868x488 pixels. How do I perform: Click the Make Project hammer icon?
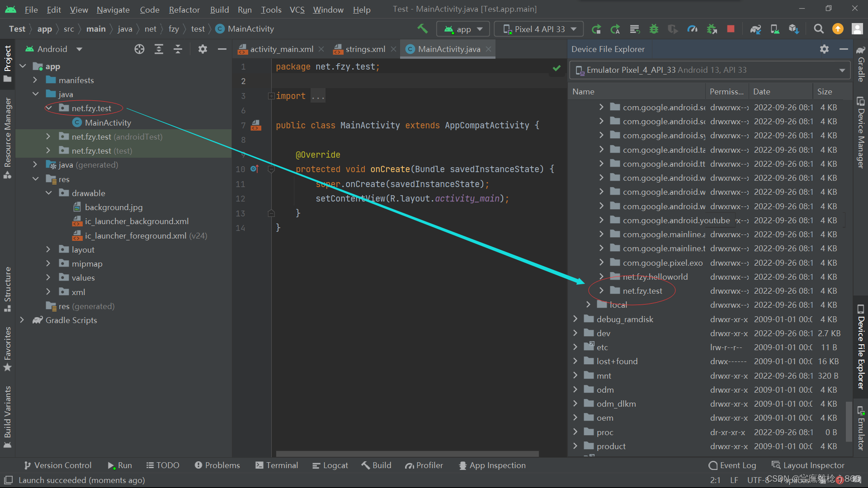tap(422, 29)
